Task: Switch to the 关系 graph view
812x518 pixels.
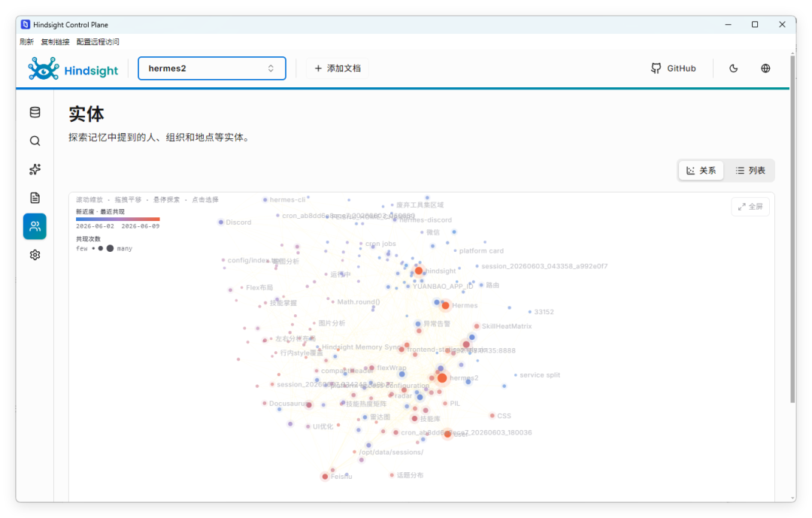Action: [x=701, y=171]
